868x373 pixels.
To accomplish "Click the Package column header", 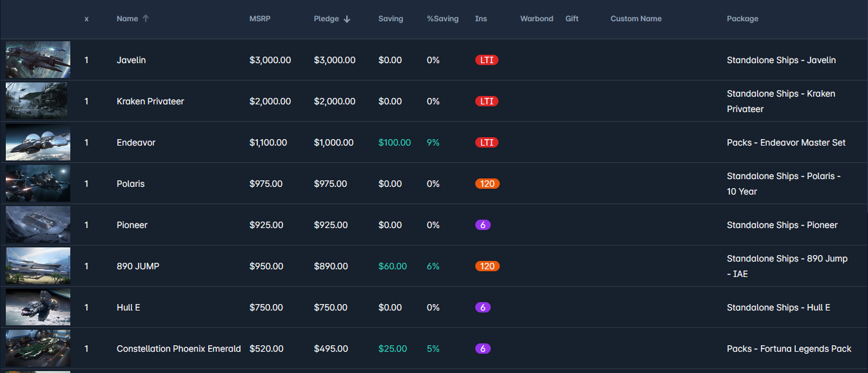I will [742, 19].
